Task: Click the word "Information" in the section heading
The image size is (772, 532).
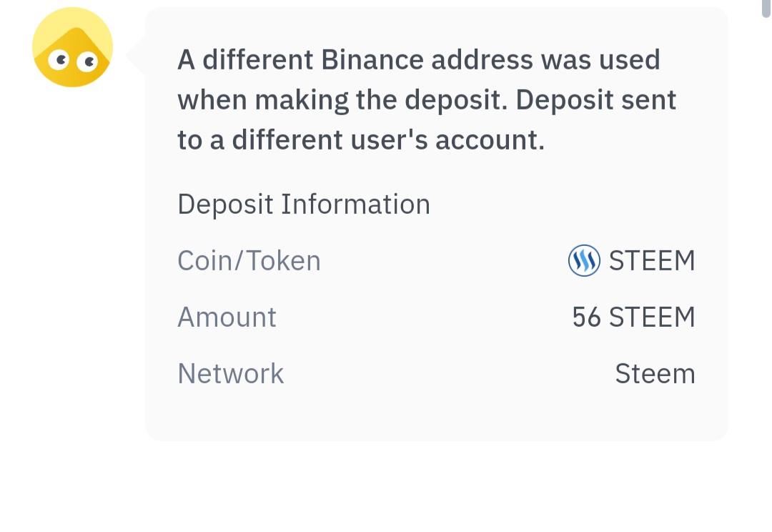Action: pyautogui.click(x=355, y=205)
